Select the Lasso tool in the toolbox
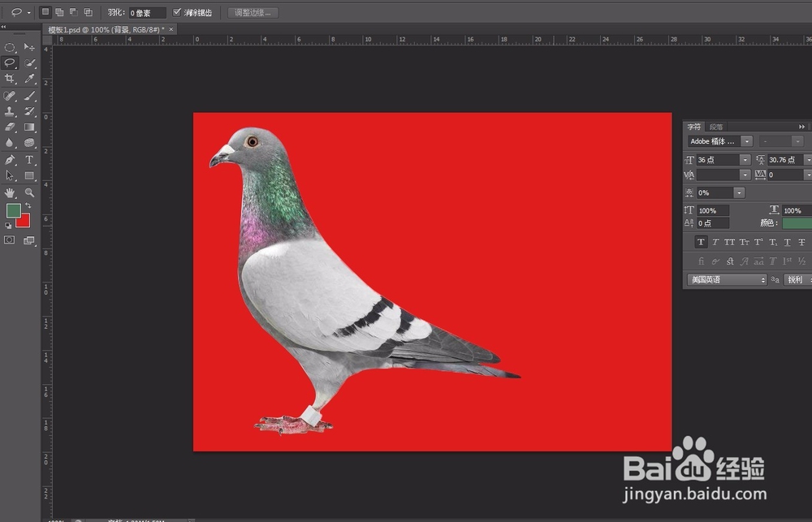This screenshot has width=812, height=522. pos(9,63)
